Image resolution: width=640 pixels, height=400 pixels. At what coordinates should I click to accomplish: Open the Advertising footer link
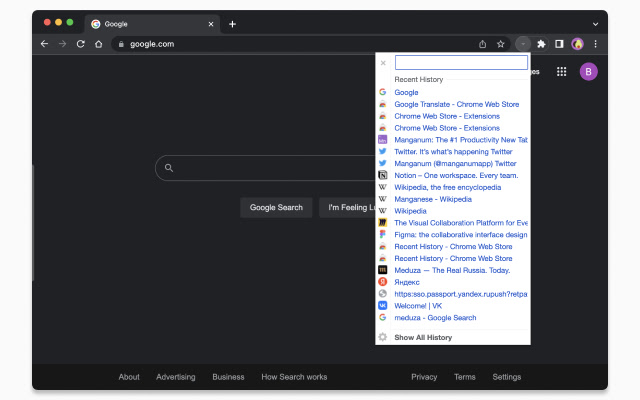(x=176, y=377)
